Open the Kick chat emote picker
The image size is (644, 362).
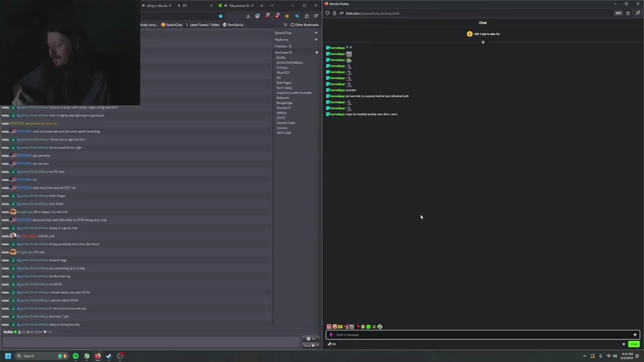(x=635, y=335)
